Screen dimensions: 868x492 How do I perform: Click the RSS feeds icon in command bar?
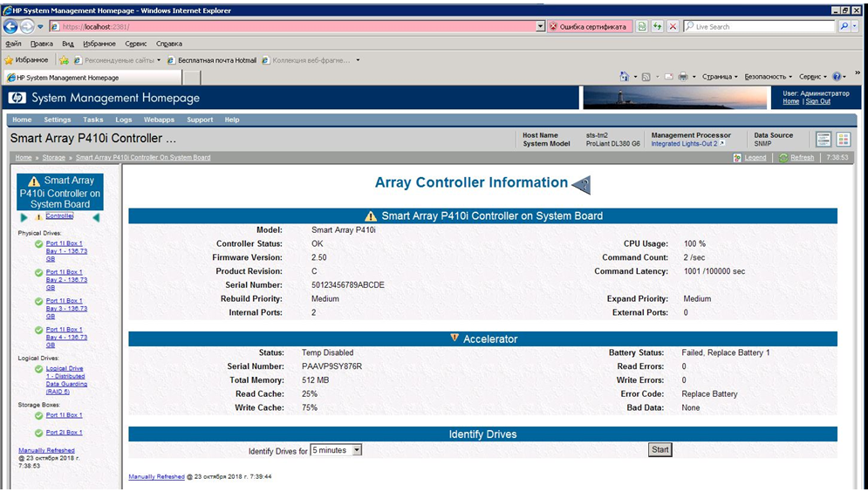pos(646,77)
